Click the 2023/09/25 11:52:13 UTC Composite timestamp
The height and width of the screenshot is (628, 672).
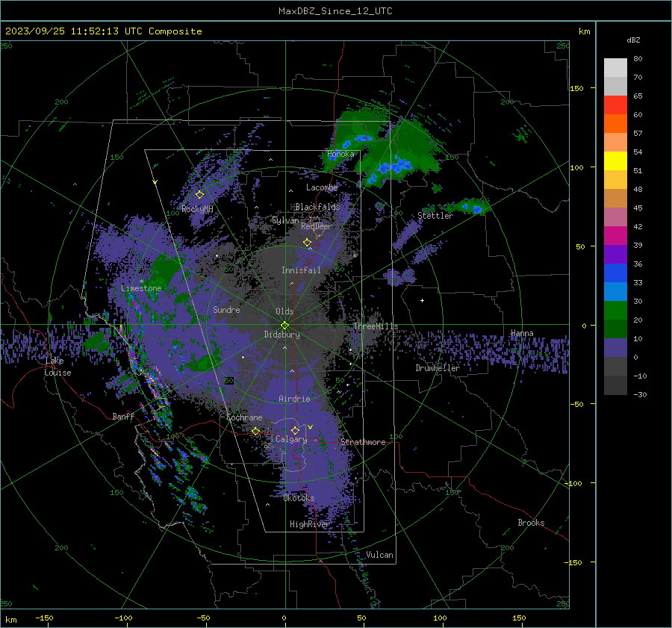[x=103, y=31]
